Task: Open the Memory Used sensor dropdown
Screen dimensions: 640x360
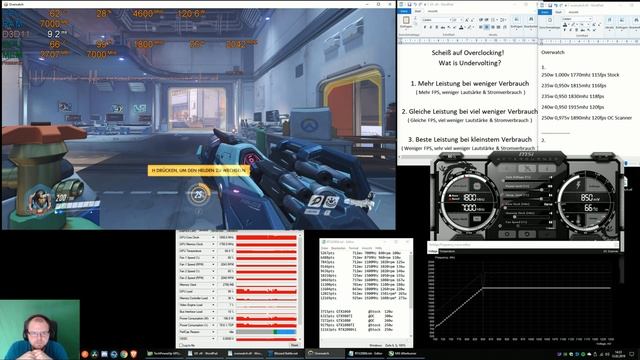Action: coord(213,284)
